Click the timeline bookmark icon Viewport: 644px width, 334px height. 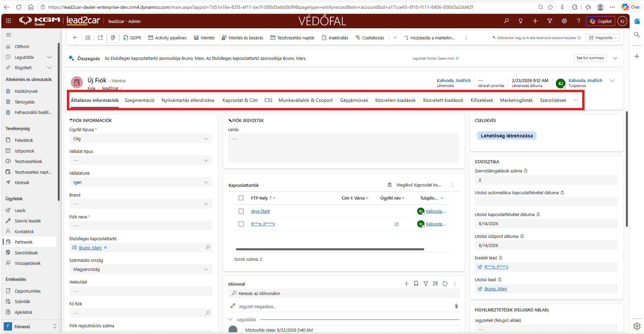416,284
